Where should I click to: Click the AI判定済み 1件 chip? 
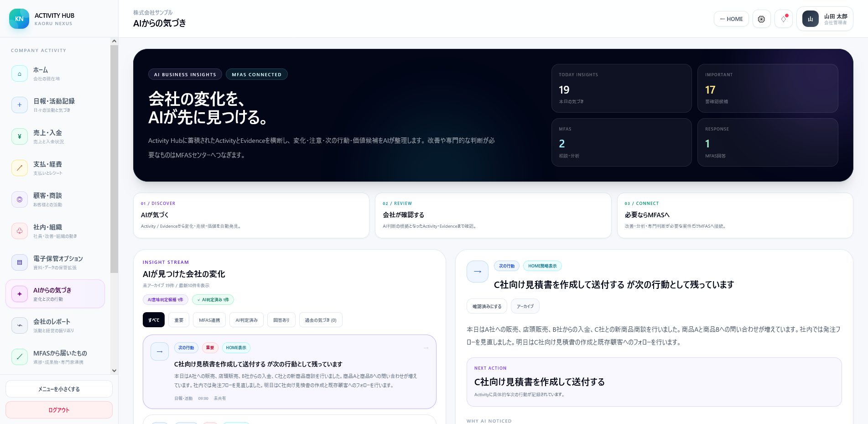tap(213, 299)
